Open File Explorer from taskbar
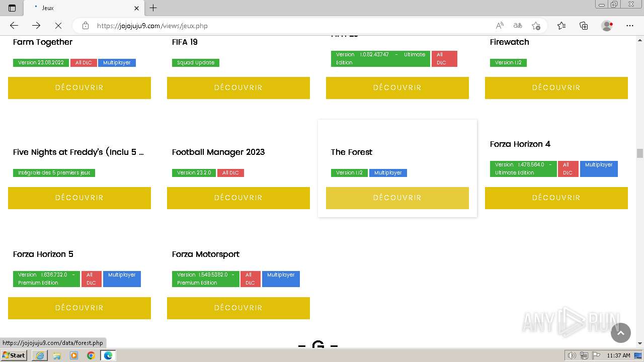 pyautogui.click(x=57, y=355)
